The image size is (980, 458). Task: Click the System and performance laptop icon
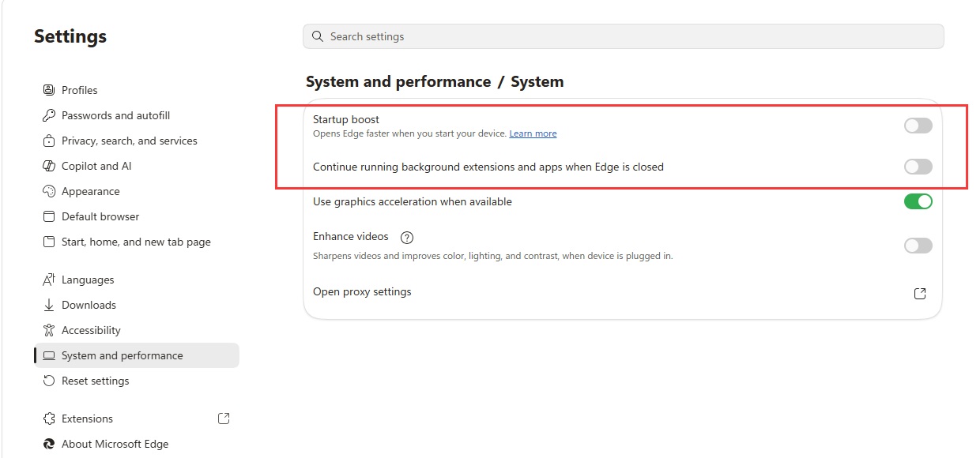pyautogui.click(x=49, y=355)
